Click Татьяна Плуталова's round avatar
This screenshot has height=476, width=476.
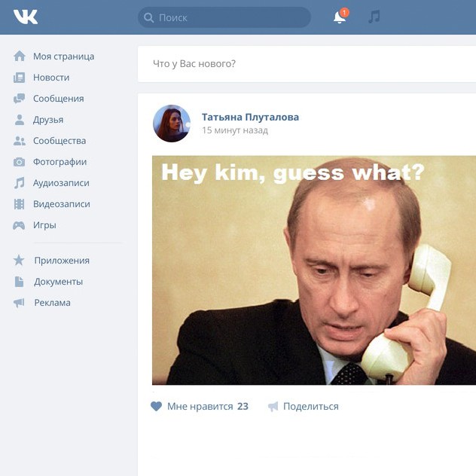click(x=172, y=124)
